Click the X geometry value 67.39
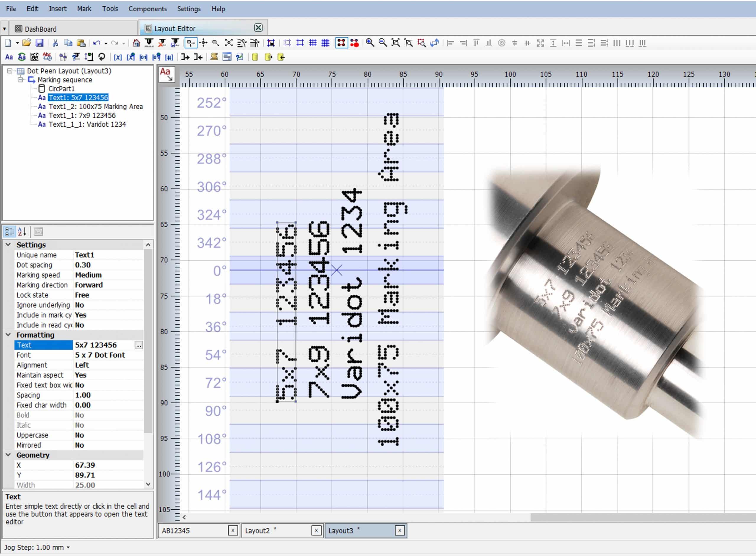The width and height of the screenshot is (756, 556). [108, 465]
